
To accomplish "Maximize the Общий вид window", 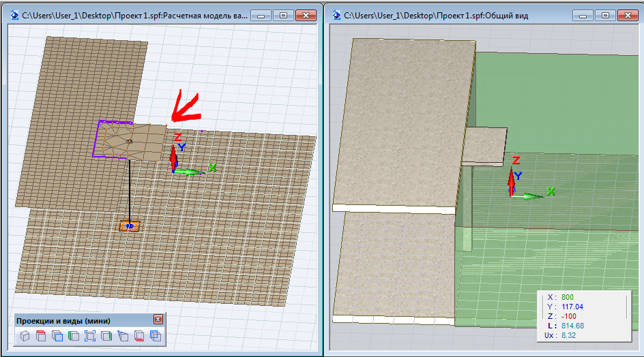I will coord(604,14).
